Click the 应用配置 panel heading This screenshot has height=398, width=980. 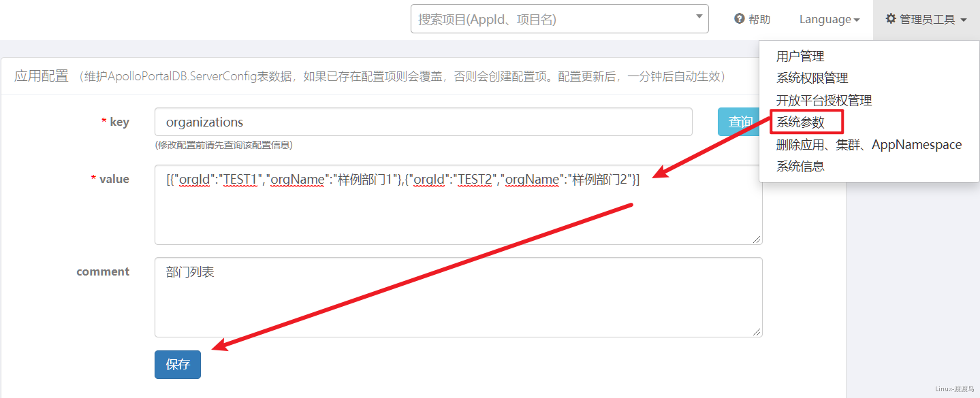coord(42,76)
